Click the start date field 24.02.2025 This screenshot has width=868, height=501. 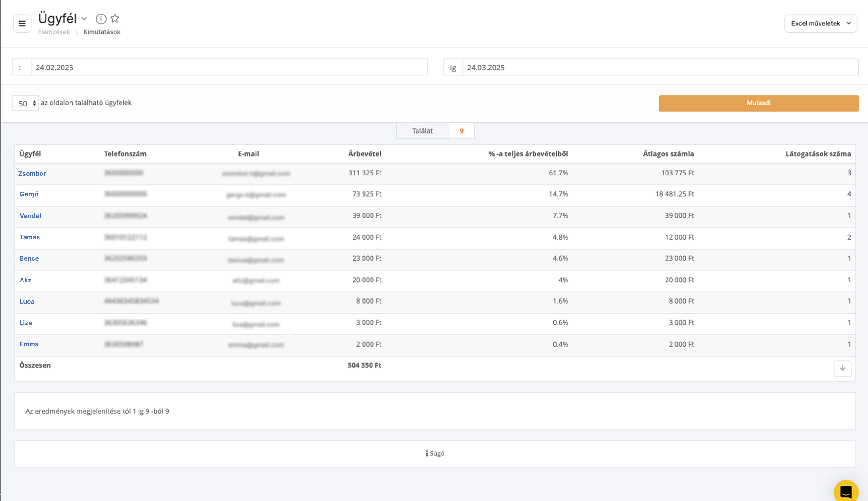click(229, 68)
